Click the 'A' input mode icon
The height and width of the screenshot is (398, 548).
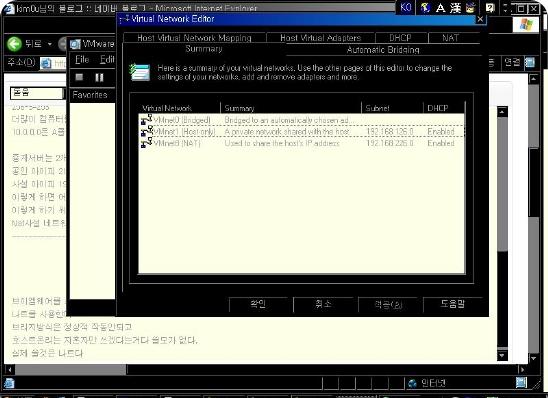coord(440,8)
